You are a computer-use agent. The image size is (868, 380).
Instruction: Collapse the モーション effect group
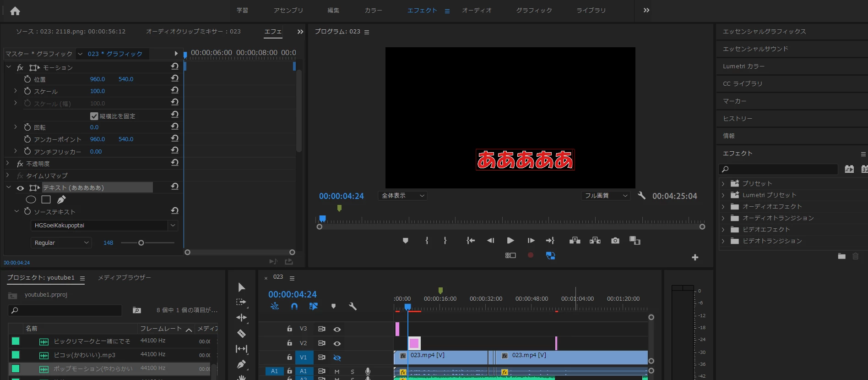tap(9, 67)
